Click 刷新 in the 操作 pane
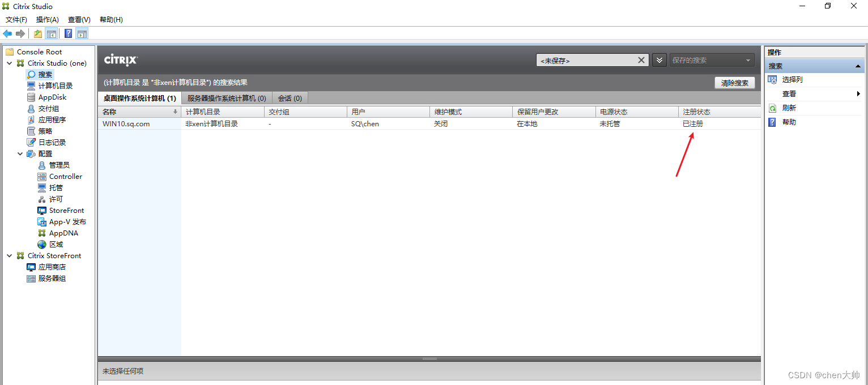Screen dimensions: 868x385 [789, 108]
